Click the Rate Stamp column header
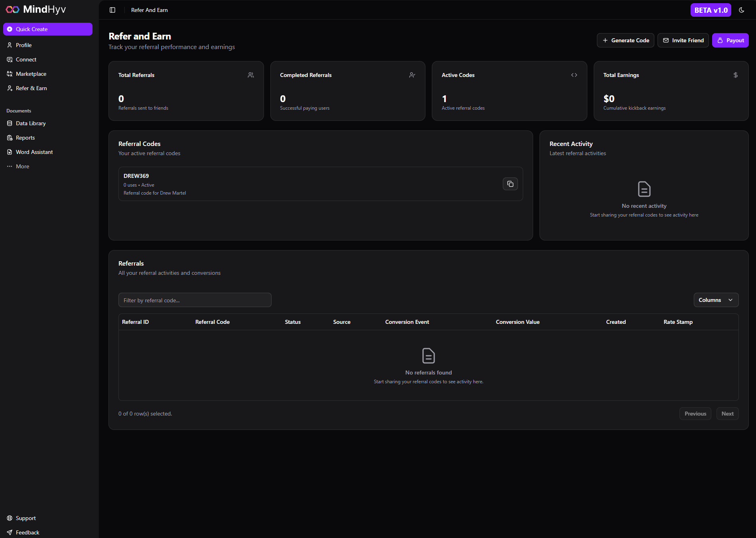 coord(678,322)
